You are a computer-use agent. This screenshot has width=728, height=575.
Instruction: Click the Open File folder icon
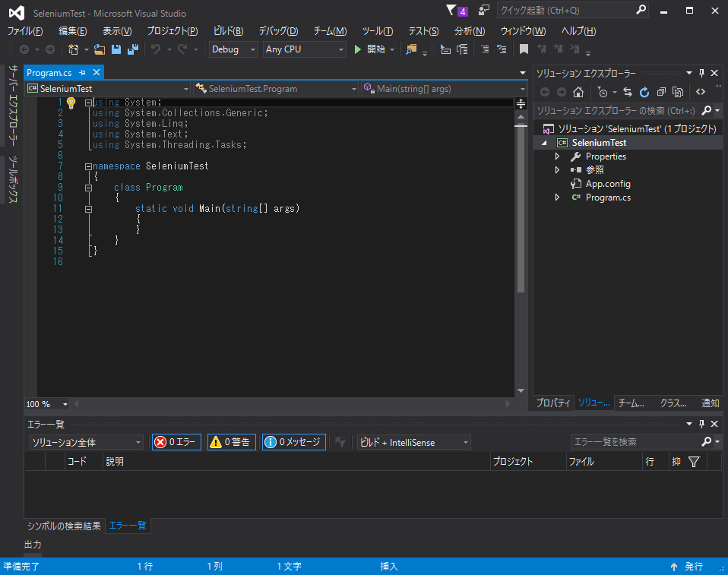pyautogui.click(x=99, y=49)
